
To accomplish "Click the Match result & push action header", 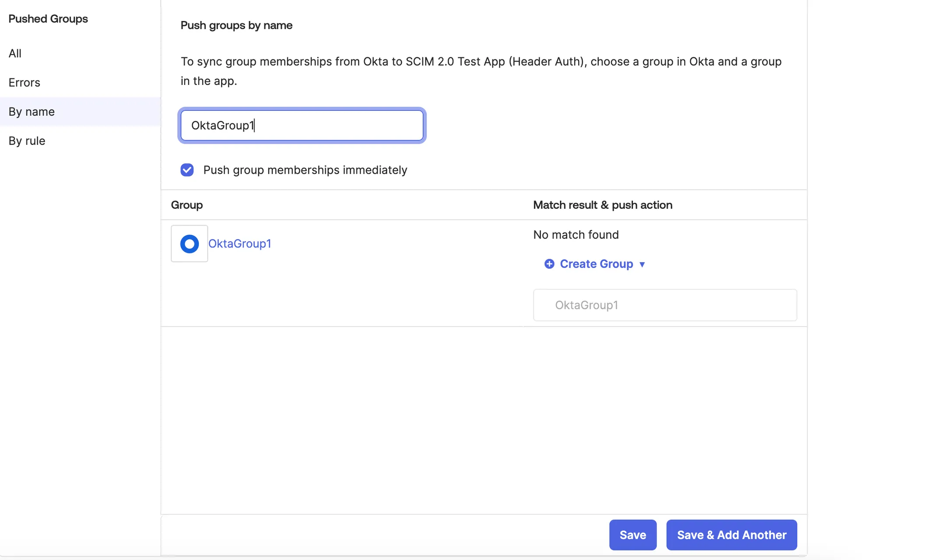I will point(602,205).
